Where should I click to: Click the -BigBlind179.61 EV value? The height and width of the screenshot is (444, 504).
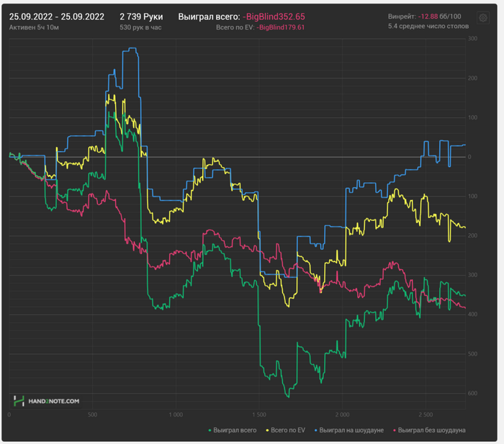click(280, 27)
